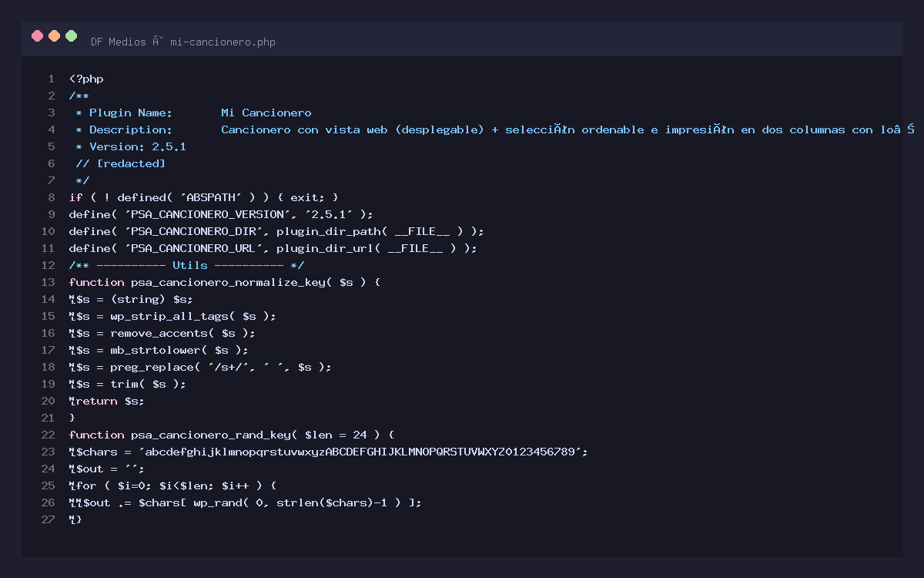Click line number 27 in the gutter
This screenshot has height=578, width=924.
tap(48, 520)
